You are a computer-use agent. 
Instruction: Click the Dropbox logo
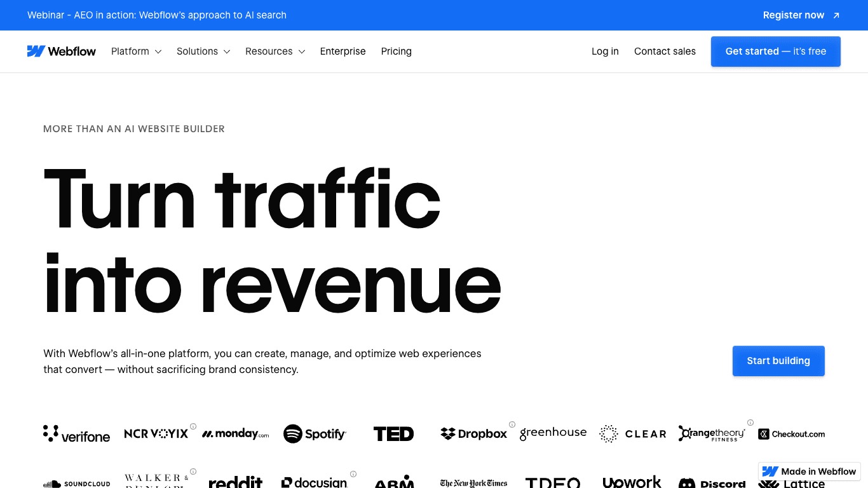coord(473,433)
